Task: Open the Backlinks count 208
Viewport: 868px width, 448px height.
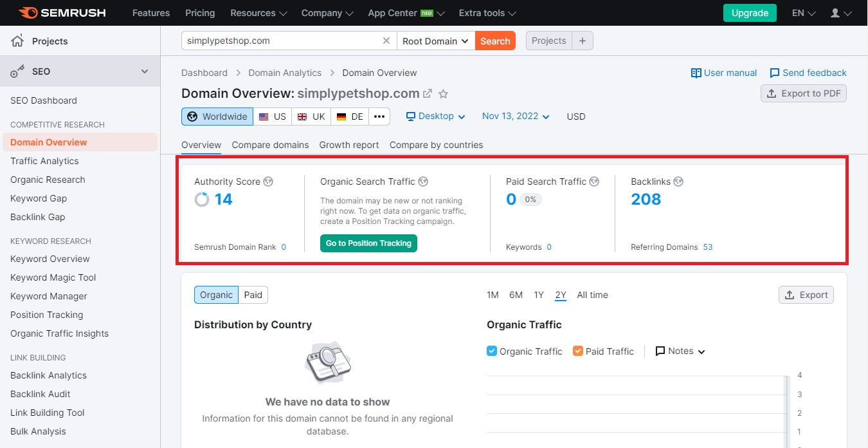Action: coord(646,200)
